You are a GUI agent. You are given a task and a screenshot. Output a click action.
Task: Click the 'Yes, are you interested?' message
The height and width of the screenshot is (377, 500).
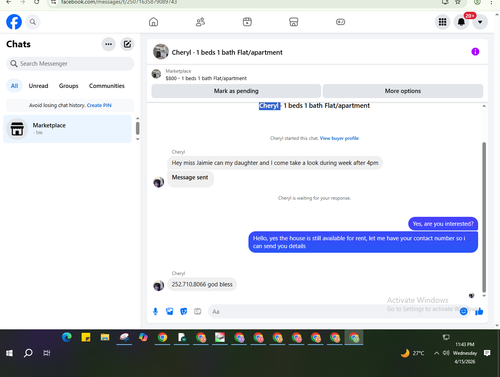coord(443,224)
